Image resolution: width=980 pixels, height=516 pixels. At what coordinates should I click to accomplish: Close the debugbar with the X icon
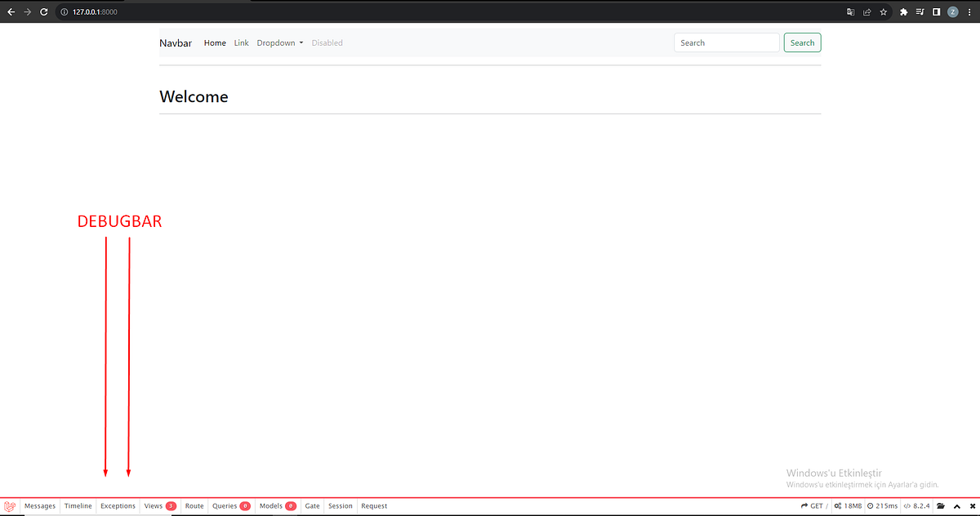click(971, 505)
